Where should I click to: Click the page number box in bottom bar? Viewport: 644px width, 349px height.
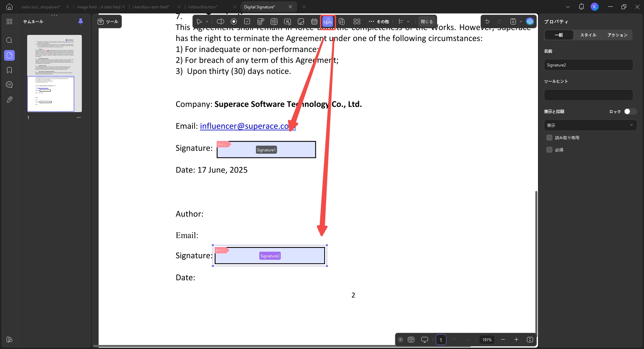[441, 340]
